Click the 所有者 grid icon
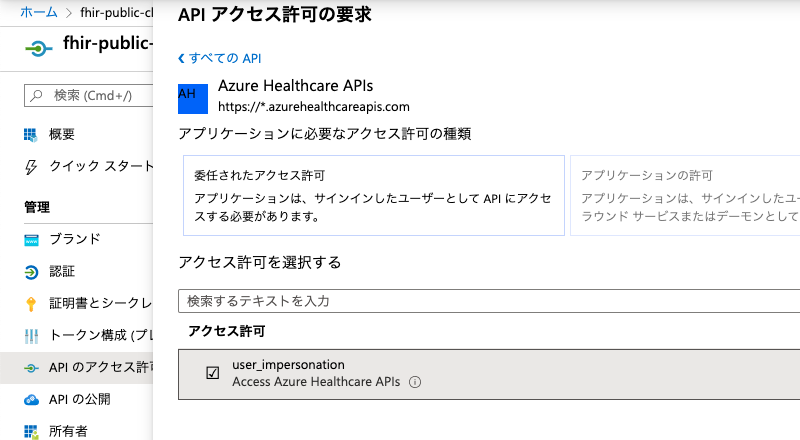Screen dimensions: 800x440 click(x=31, y=432)
